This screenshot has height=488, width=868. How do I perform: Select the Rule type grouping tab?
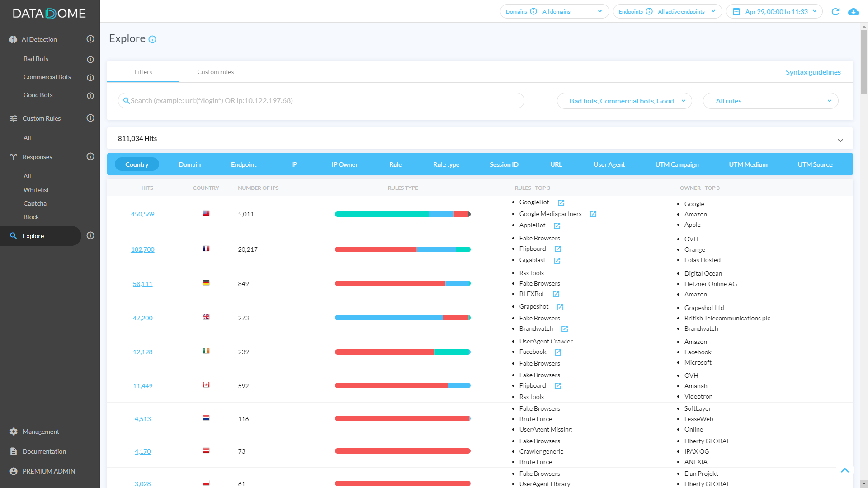(446, 164)
